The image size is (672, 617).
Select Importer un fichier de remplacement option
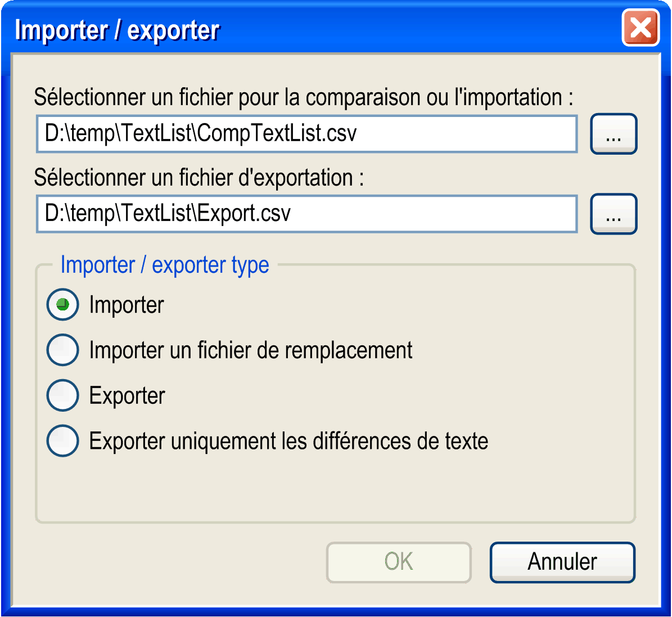[x=62, y=350]
